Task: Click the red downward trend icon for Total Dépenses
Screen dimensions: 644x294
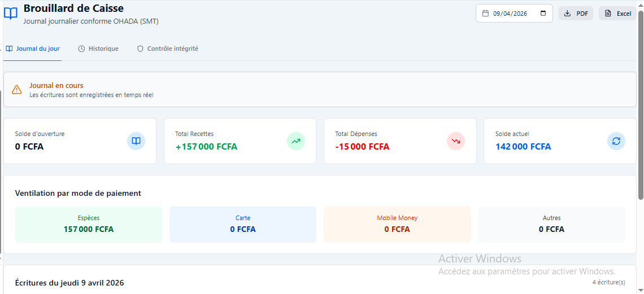Action: (x=456, y=141)
